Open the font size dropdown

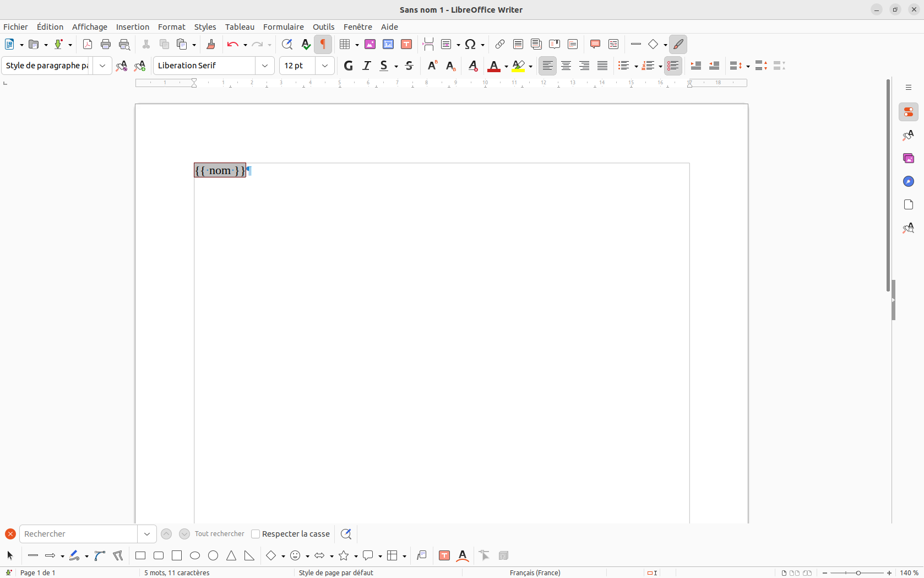click(325, 66)
